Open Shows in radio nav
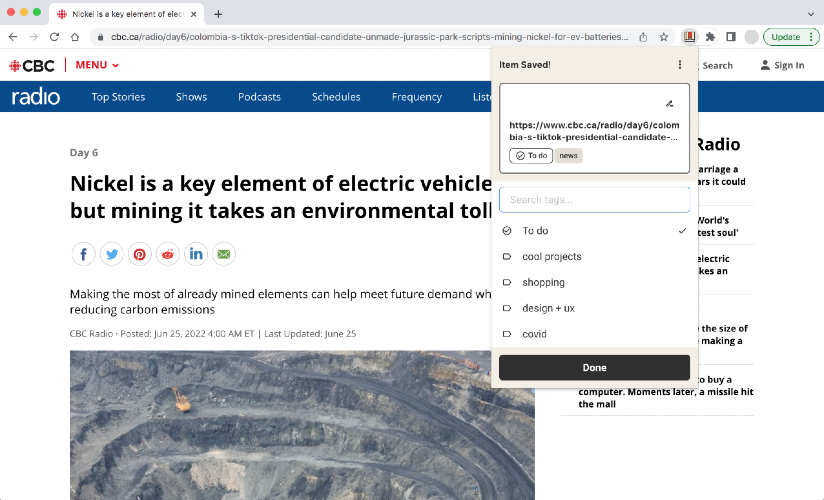Screen dimensions: 824x500 pos(191,97)
